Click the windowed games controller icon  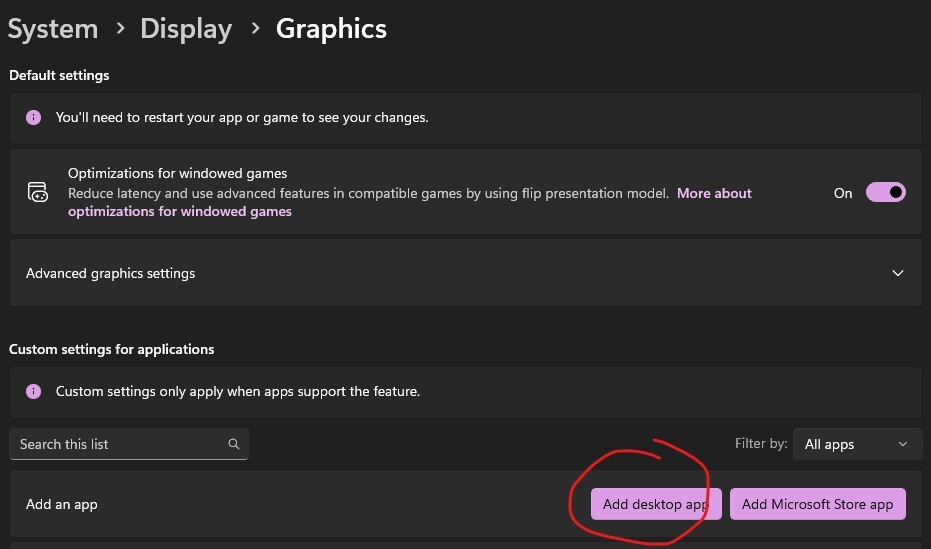coord(38,192)
